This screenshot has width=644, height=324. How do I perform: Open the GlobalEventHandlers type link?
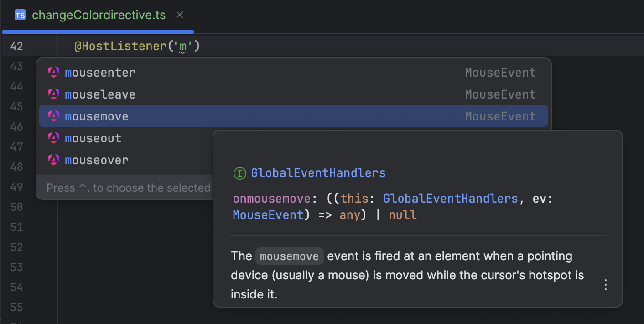tap(318, 173)
